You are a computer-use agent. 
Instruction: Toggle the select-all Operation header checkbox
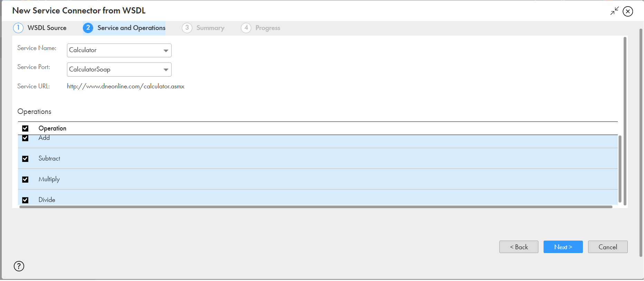(x=25, y=128)
